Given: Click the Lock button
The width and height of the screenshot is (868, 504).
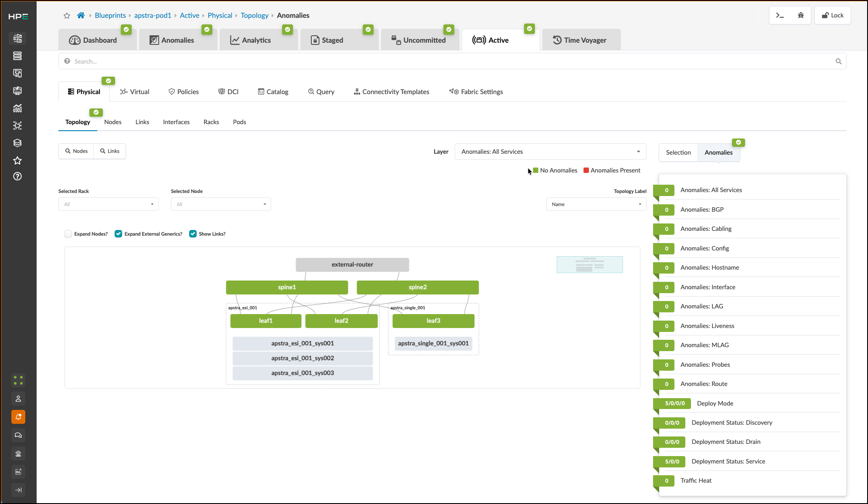Looking at the screenshot, I should coord(833,15).
